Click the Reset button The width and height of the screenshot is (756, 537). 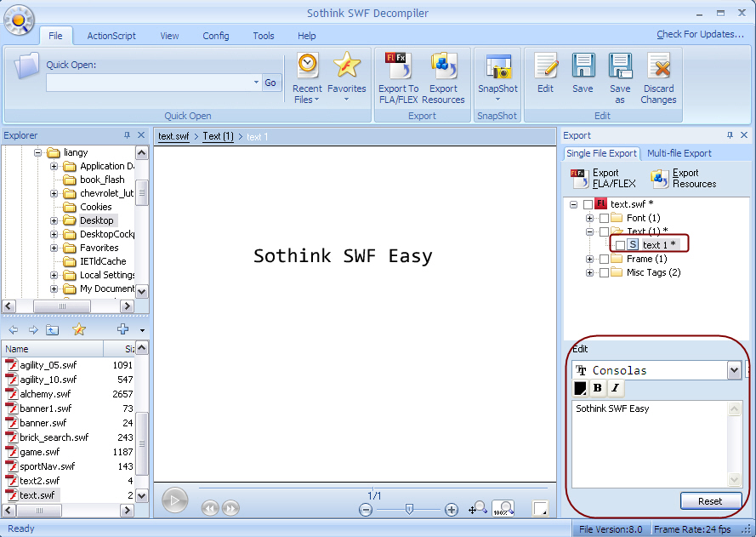[710, 501]
